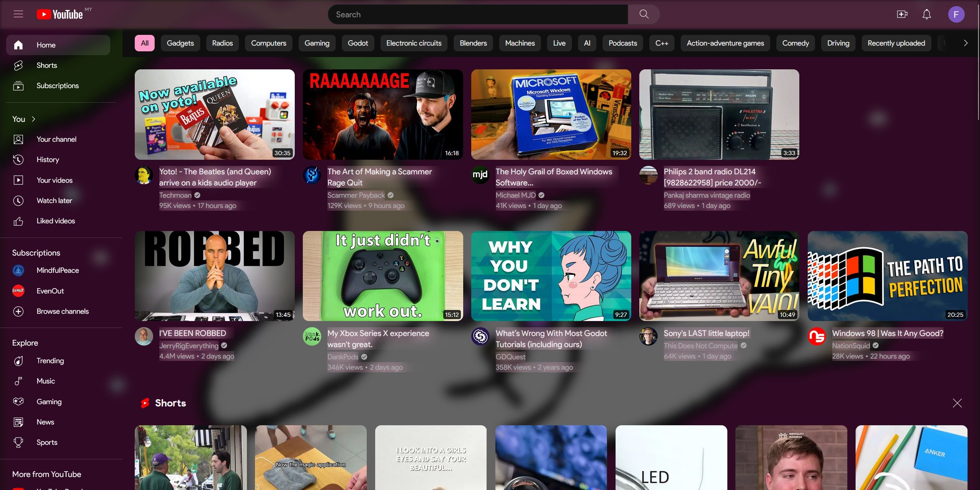Screen dimensions: 980x490
Task: Select the All filter chip
Action: pos(145,43)
